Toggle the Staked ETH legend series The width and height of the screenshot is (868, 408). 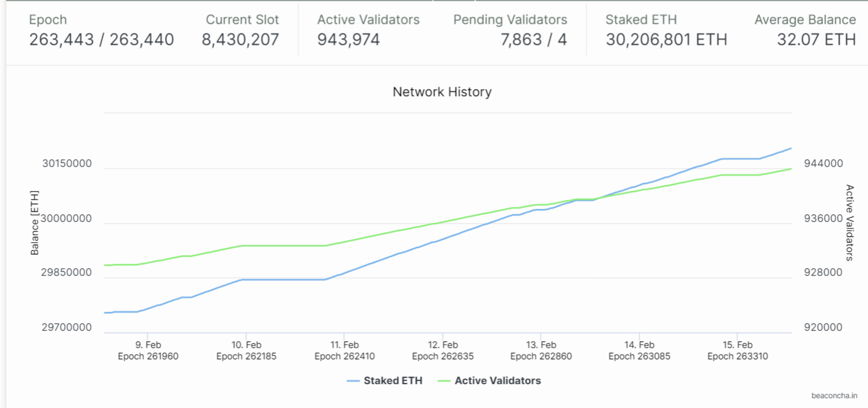point(392,380)
